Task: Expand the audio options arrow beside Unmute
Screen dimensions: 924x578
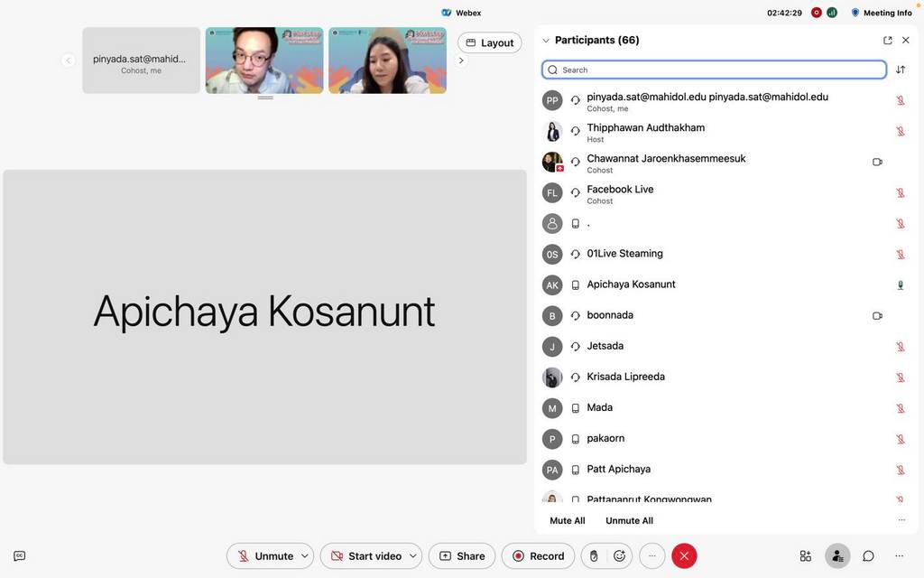Action: coord(306,556)
